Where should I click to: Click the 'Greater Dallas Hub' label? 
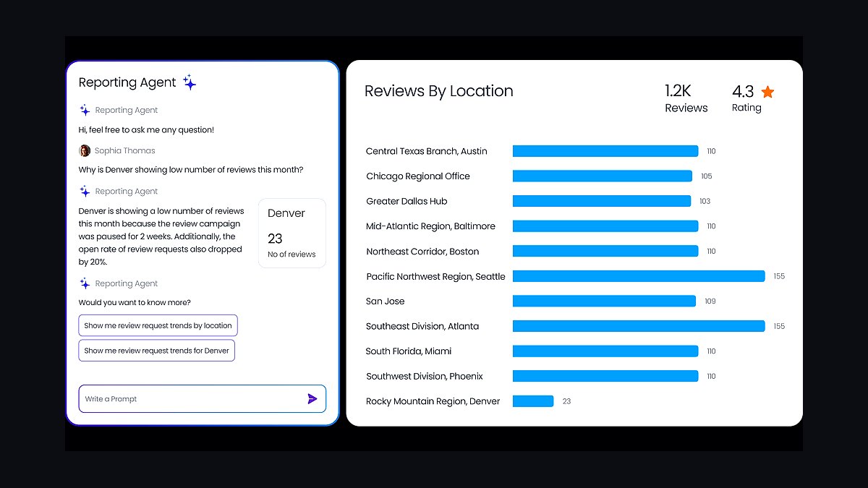click(408, 201)
